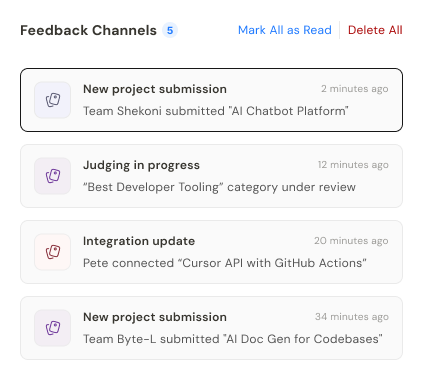Image resolution: width=423 pixels, height=380 pixels.
Task: Mark All as Read link
Action: (285, 30)
